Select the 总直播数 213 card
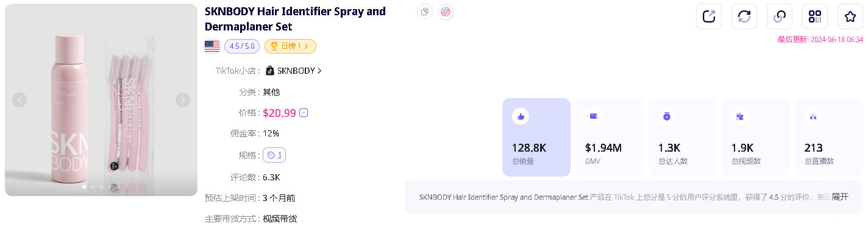 coord(829,138)
